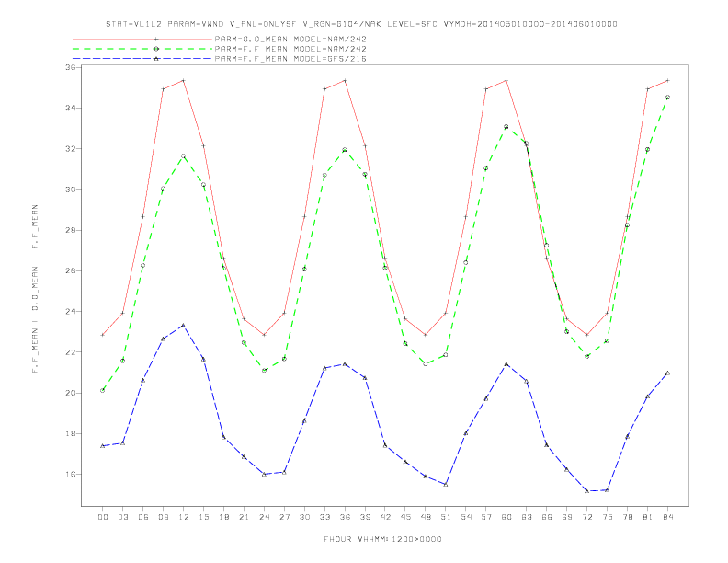Click green circle data point at forecast hour 24
This screenshot has height=563, width=728.
click(264, 370)
